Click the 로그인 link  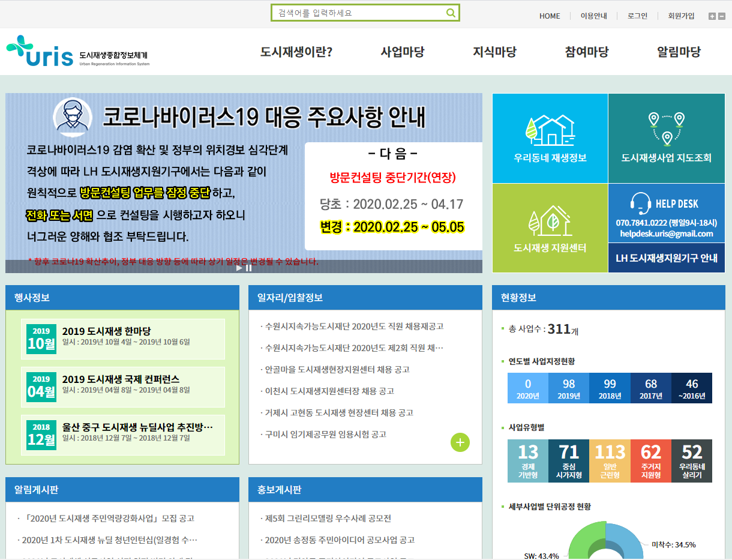point(637,16)
